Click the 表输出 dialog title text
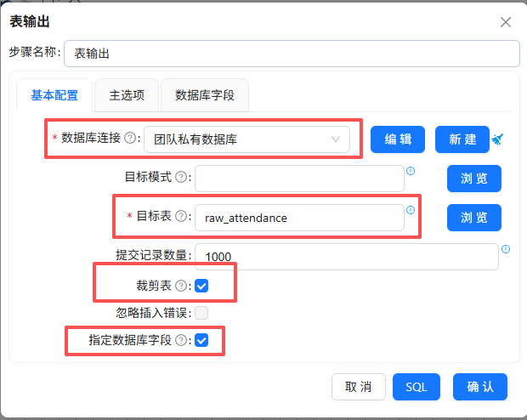527x420 pixels. click(30, 22)
